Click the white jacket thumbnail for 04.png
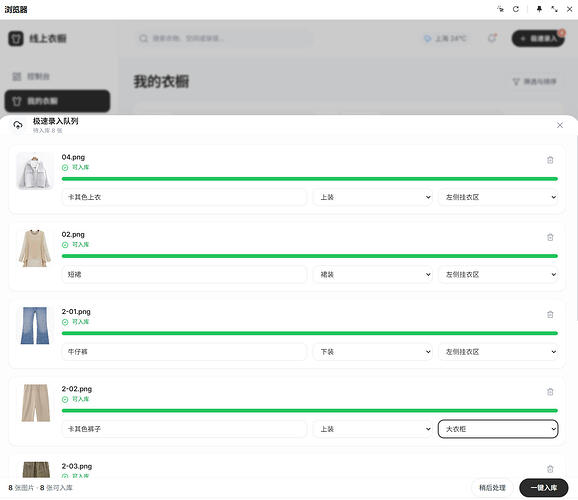 (35, 171)
